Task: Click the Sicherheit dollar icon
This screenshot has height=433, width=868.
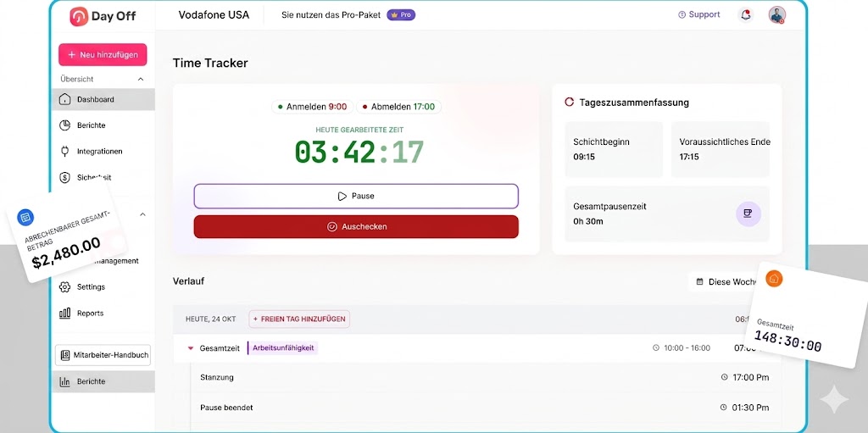Action: [x=64, y=177]
